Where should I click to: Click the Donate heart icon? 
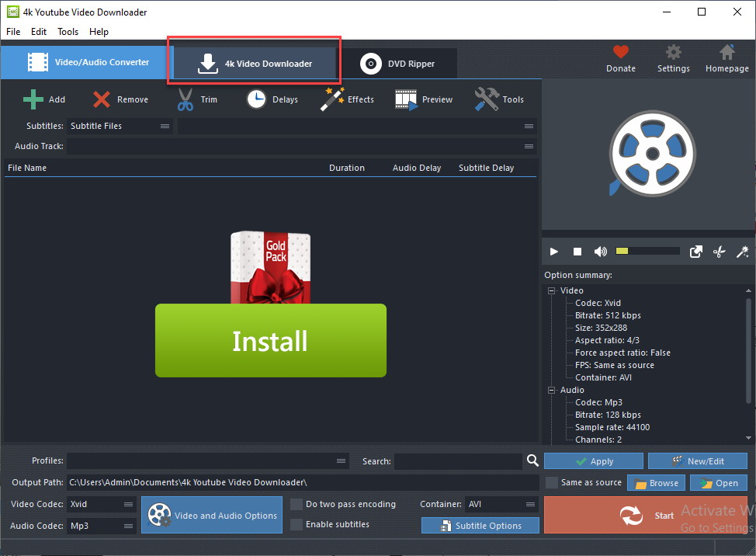click(x=620, y=53)
